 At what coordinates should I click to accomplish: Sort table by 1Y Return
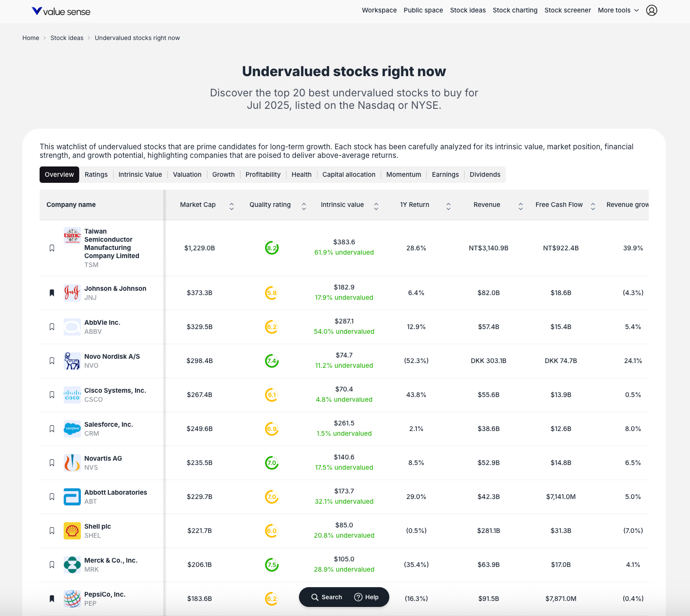(448, 206)
